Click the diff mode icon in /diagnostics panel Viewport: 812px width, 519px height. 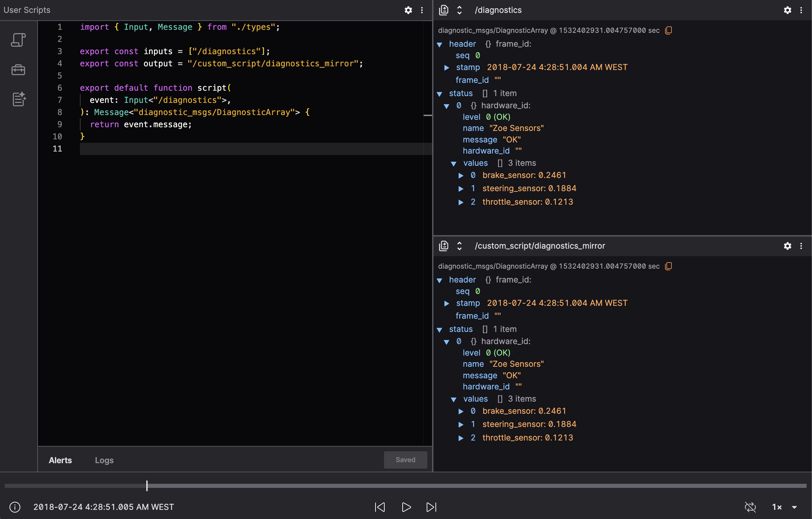point(444,10)
